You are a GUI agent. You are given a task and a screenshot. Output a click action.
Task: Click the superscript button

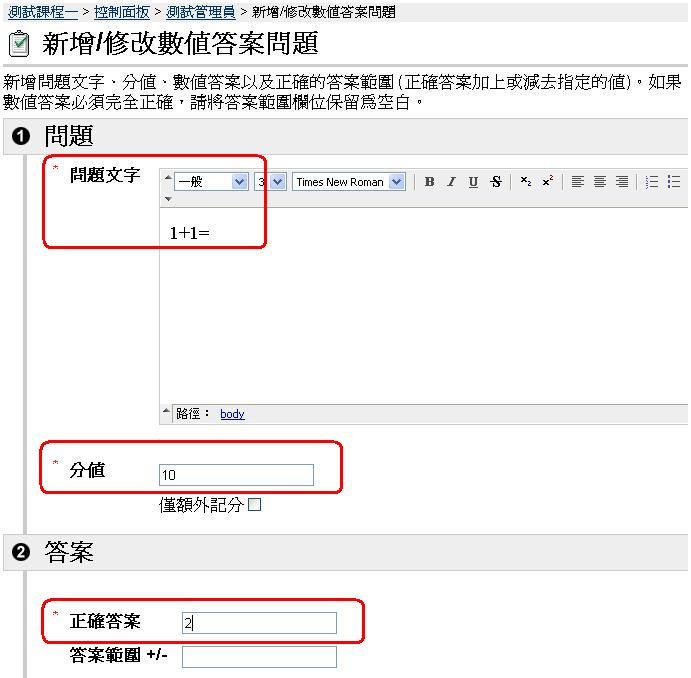coord(548,182)
